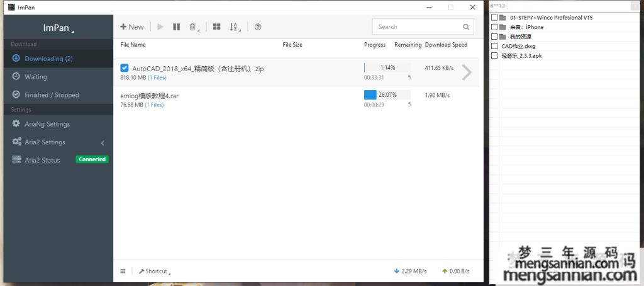Open the 来自：iPhone folder icon
The height and width of the screenshot is (286, 644).
coord(502,27)
